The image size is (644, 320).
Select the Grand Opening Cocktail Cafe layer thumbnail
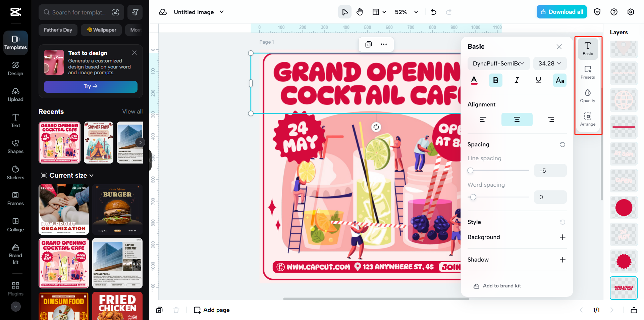tap(623, 288)
